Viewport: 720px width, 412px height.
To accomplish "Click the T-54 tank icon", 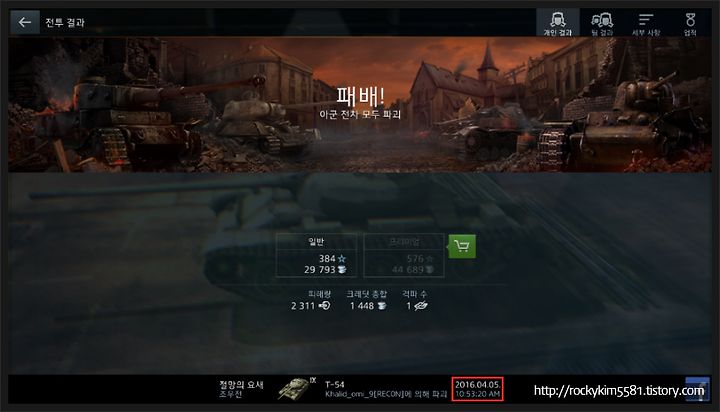I will point(294,388).
